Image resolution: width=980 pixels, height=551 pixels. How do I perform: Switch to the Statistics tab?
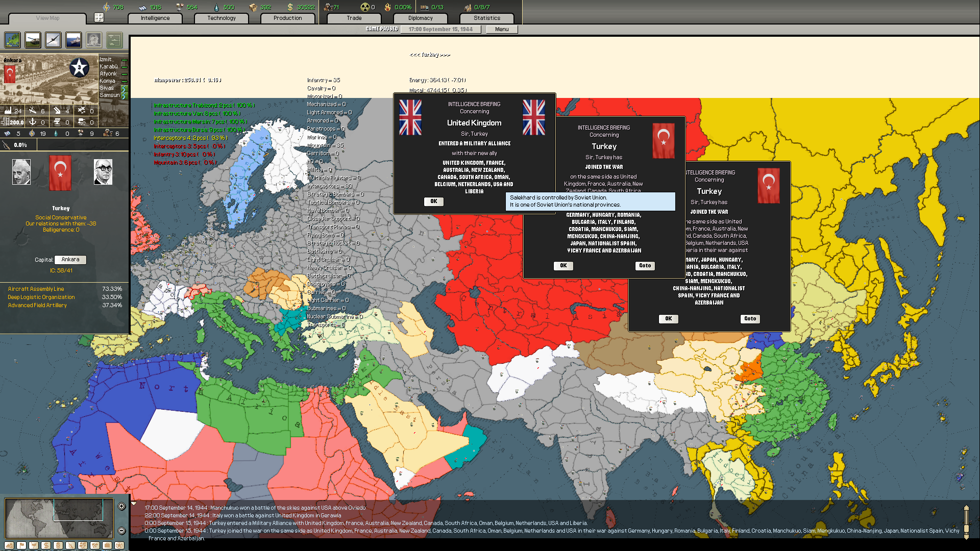(x=486, y=18)
